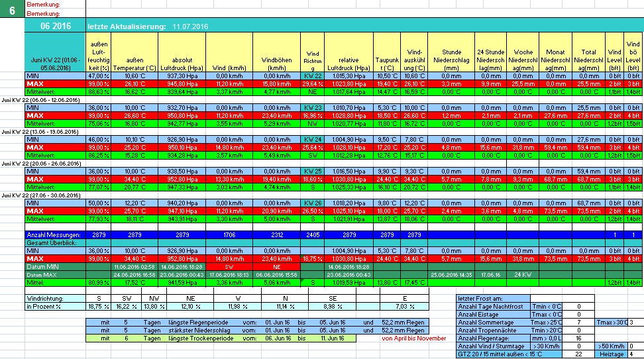Select the timestamp '17.06.2016 18:13'

click(x=229, y=275)
